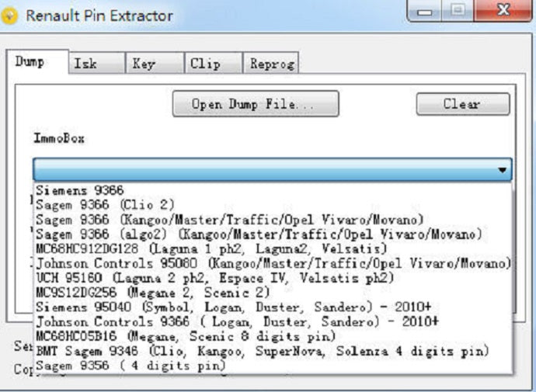Switch to the Key tab
The image size is (536, 392).
pyautogui.click(x=144, y=64)
